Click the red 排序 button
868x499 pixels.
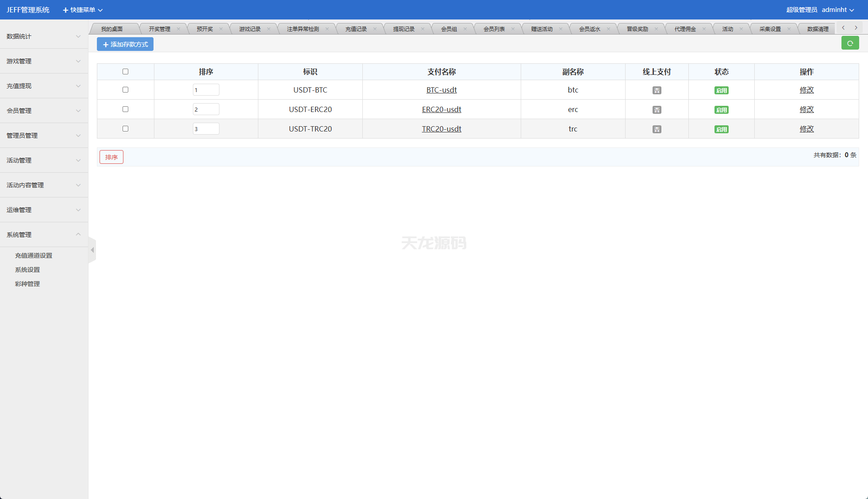coord(111,157)
